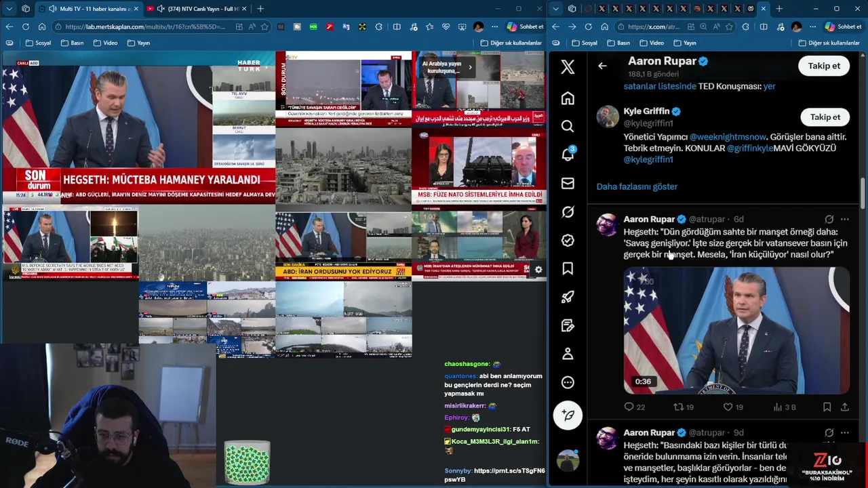Open Yayın bookmarks folder in right browser

tap(684, 43)
